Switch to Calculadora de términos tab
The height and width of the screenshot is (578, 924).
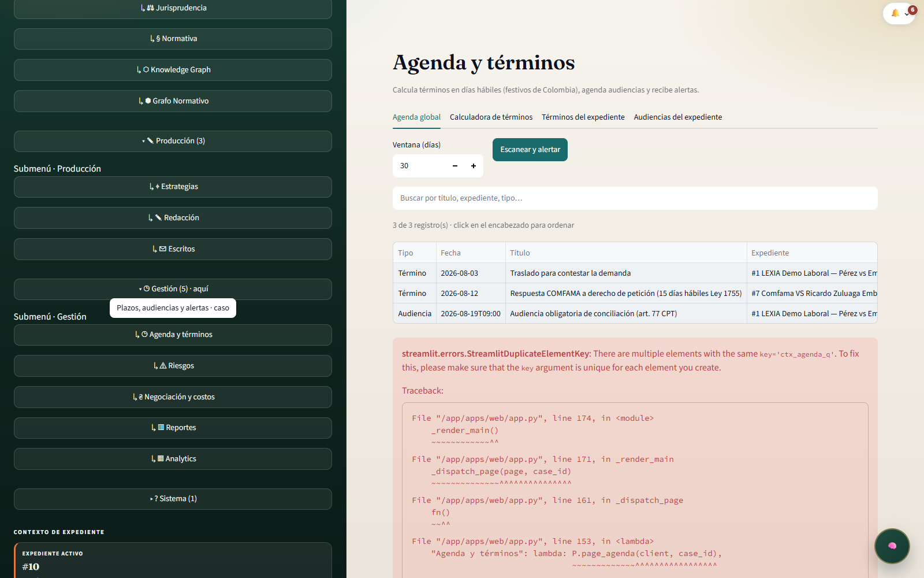[491, 117]
